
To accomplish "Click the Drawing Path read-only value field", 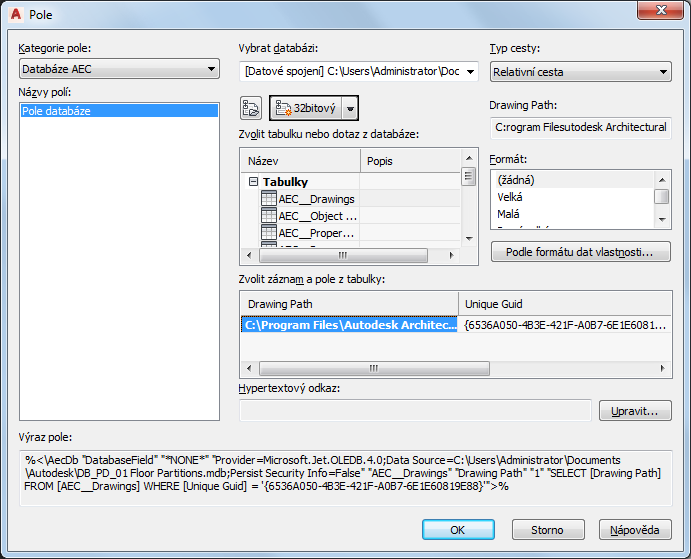I will [x=581, y=127].
